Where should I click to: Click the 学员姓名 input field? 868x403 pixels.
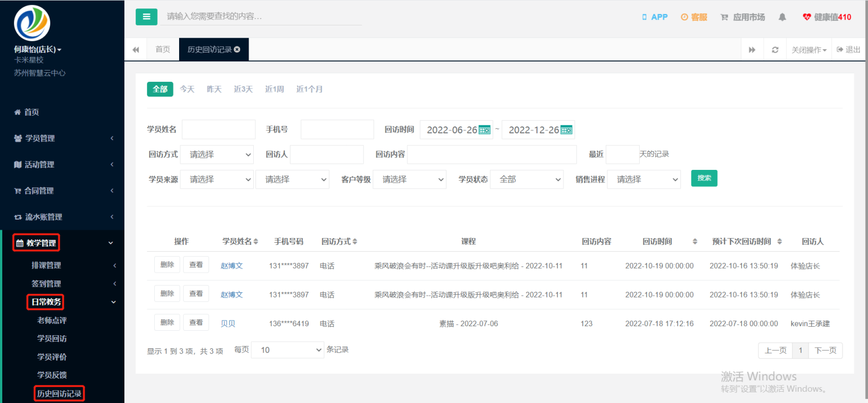pos(219,129)
